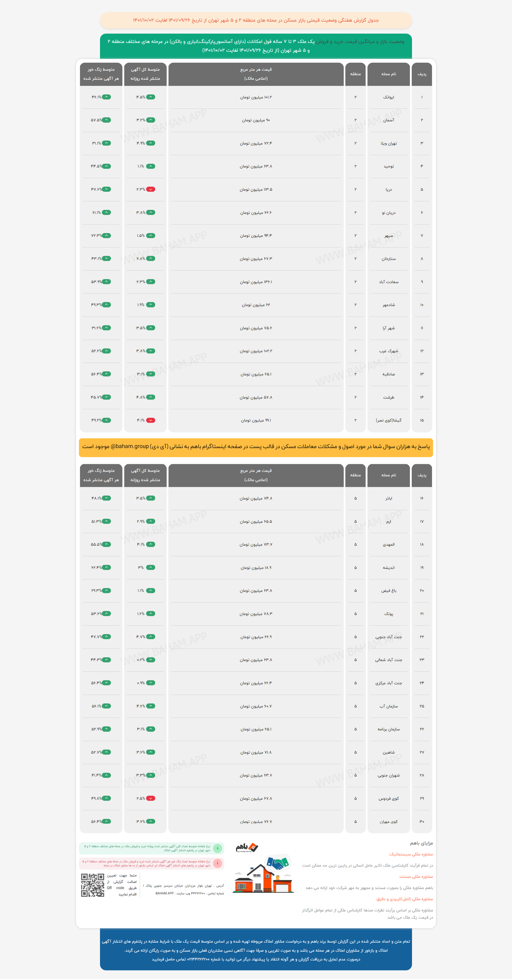Click second table's neighborhood name column header
The image size is (512, 980).
(388, 475)
